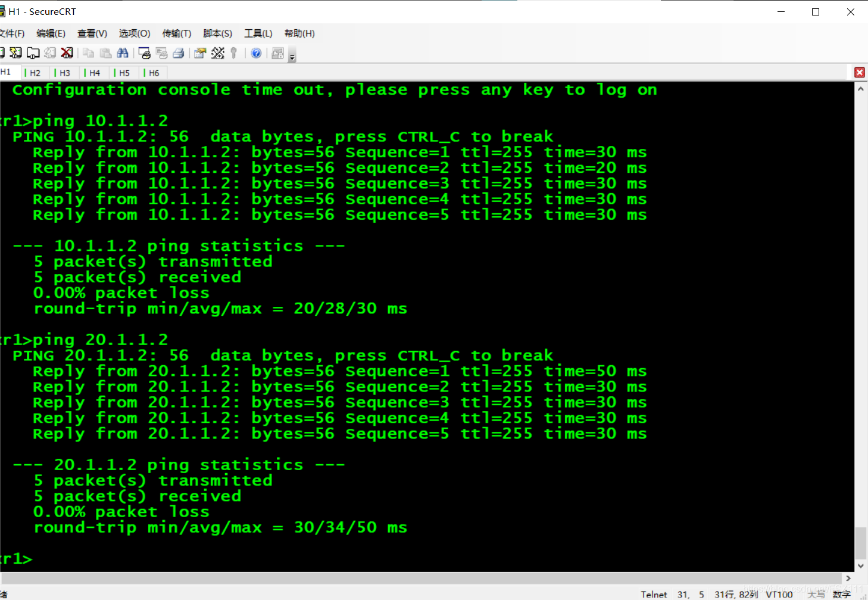Click the grayed Reconnect session icon
Screen dimensions: 868x600
tap(50, 53)
